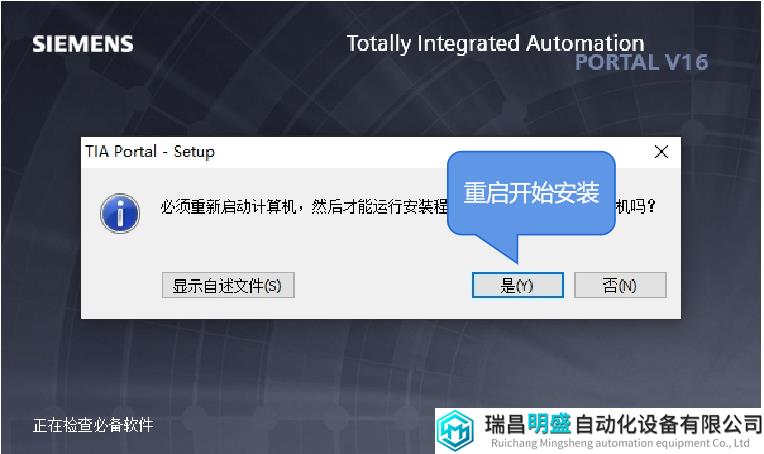Viewport: 764px width, 454px height.
Task: Click the 自动化设备有限公司 watermark text
Action: (x=668, y=424)
